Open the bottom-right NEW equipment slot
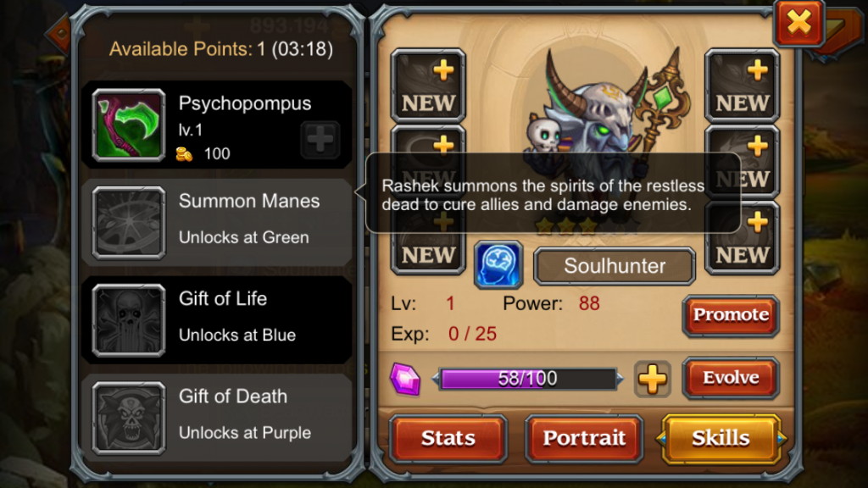Image resolution: width=868 pixels, height=488 pixels. (742, 239)
